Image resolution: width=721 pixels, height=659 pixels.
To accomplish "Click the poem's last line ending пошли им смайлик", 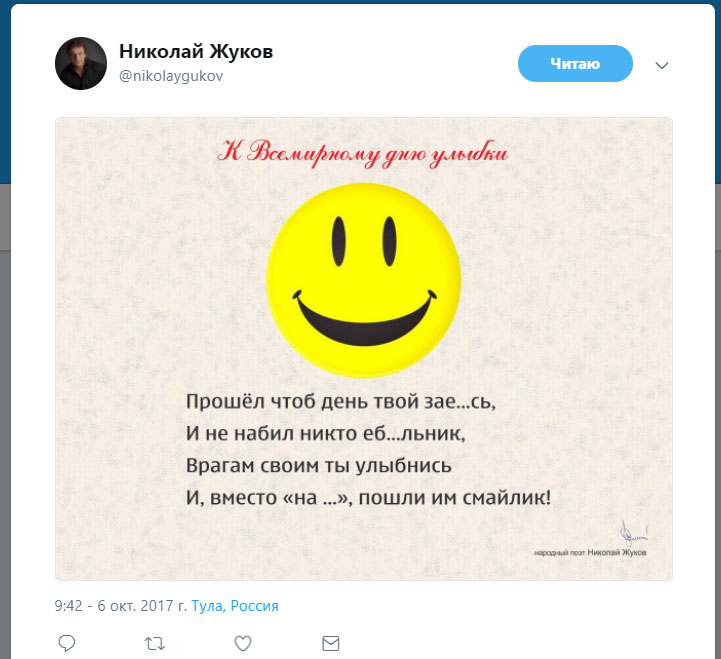I will pyautogui.click(x=368, y=498).
